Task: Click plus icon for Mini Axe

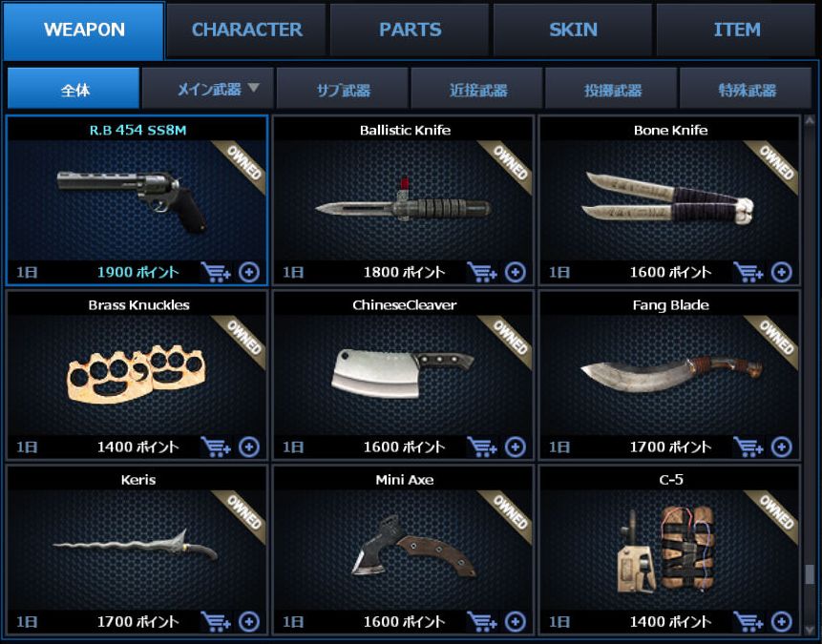Action: point(516,622)
